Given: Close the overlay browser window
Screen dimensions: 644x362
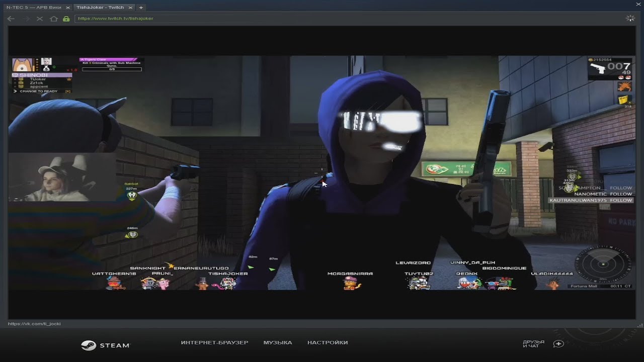Looking at the screenshot, I should click(x=637, y=4).
